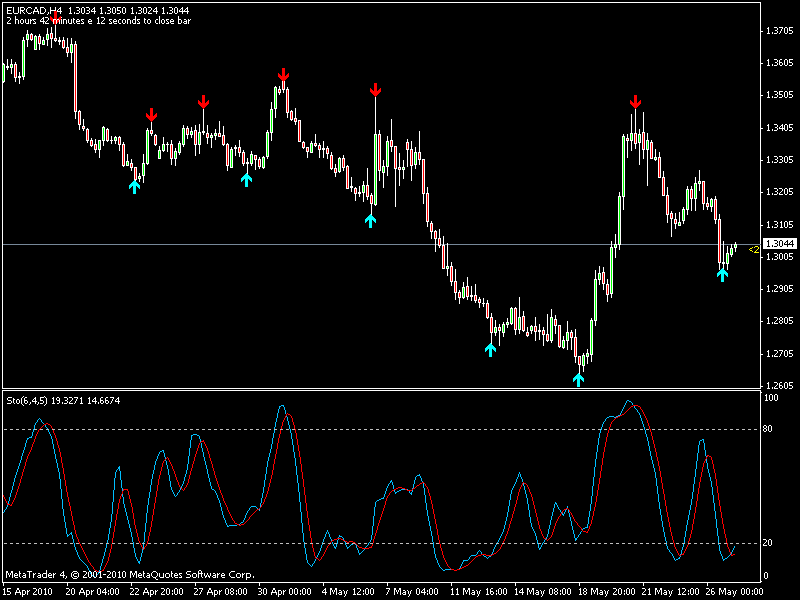Click the "15 Apr 2010" date label

click(x=28, y=592)
